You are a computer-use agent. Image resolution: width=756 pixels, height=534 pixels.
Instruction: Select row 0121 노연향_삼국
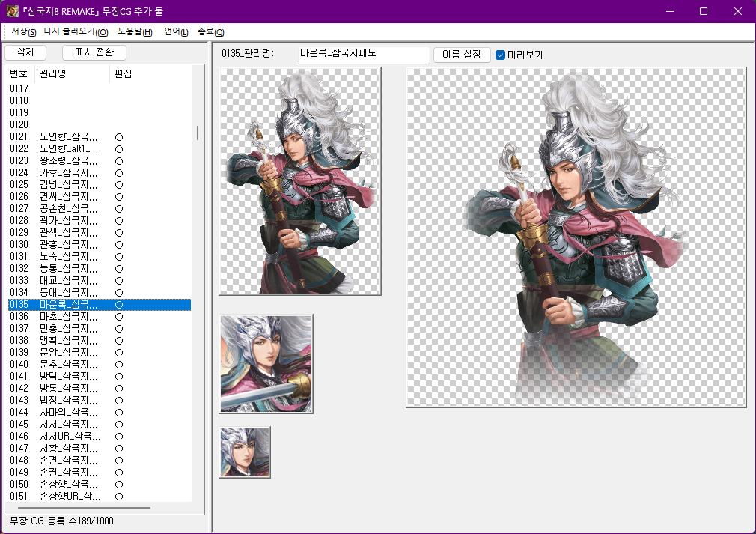coord(100,136)
